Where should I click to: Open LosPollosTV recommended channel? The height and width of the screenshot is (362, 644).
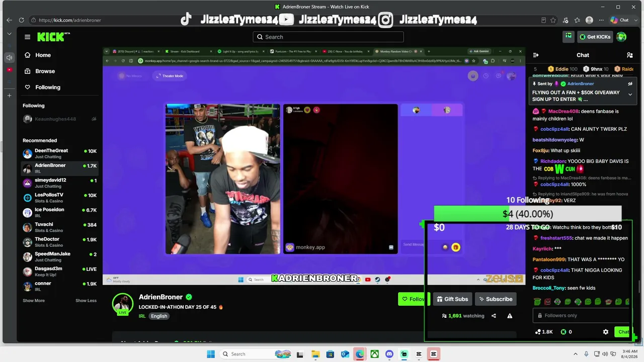coord(59,198)
